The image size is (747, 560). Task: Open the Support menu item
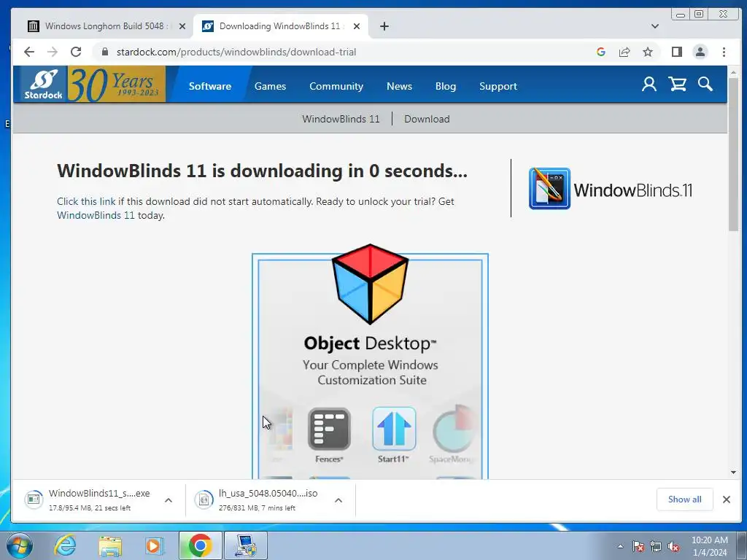click(498, 86)
